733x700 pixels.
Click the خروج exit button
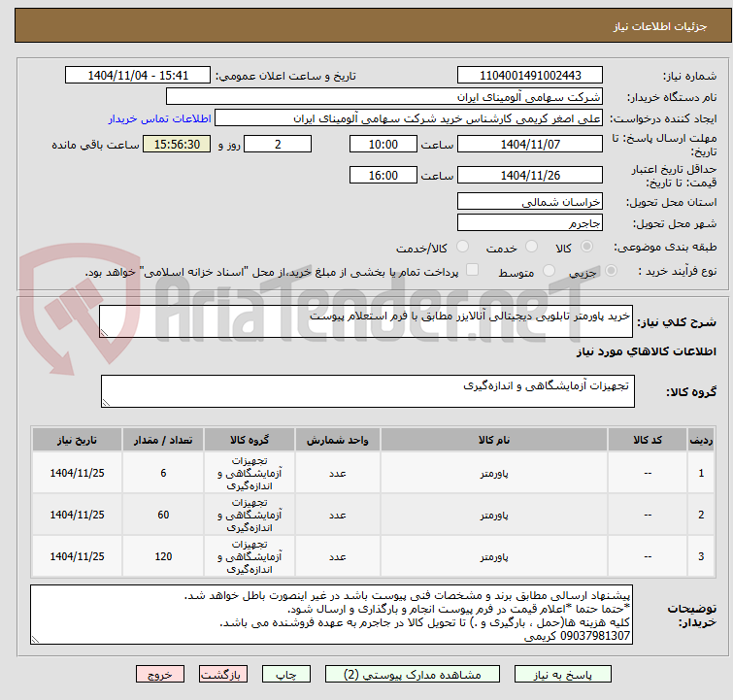(x=160, y=675)
